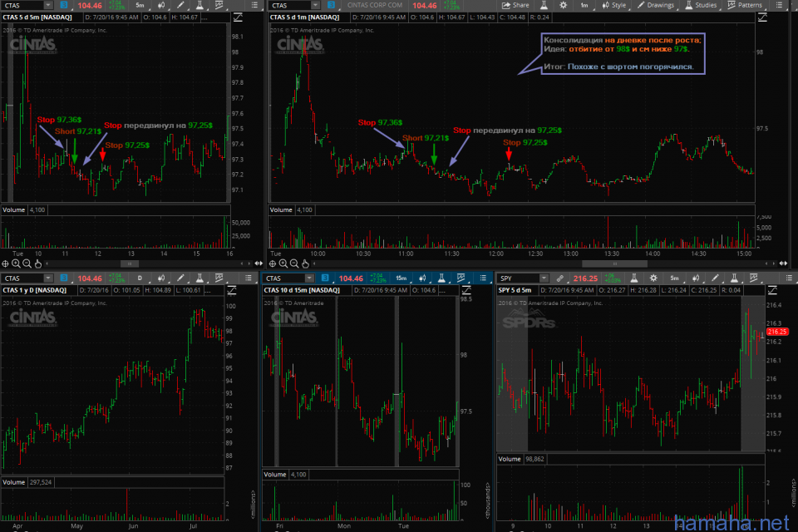
Task: Click the blue link icon in CTAS 5m chart
Action: point(64,6)
